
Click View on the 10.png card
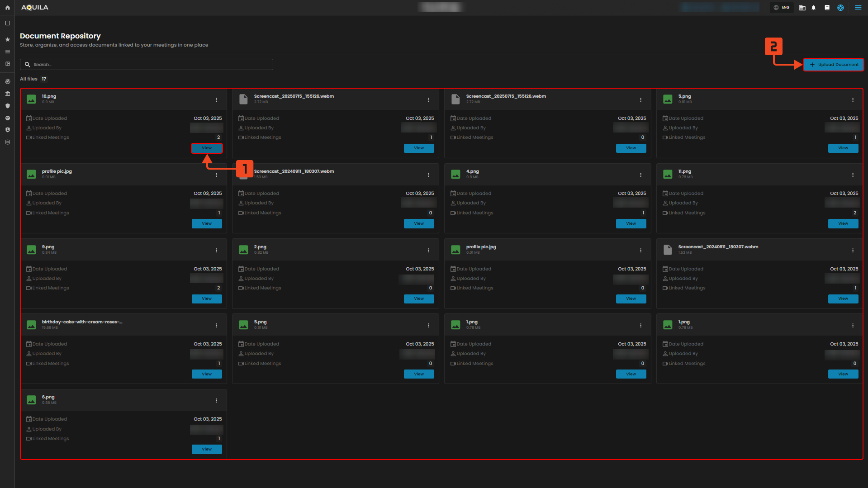tap(207, 148)
